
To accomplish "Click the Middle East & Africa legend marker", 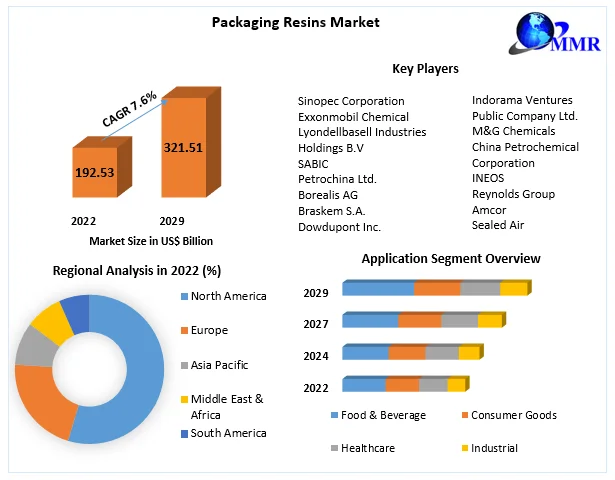I will pos(183,399).
